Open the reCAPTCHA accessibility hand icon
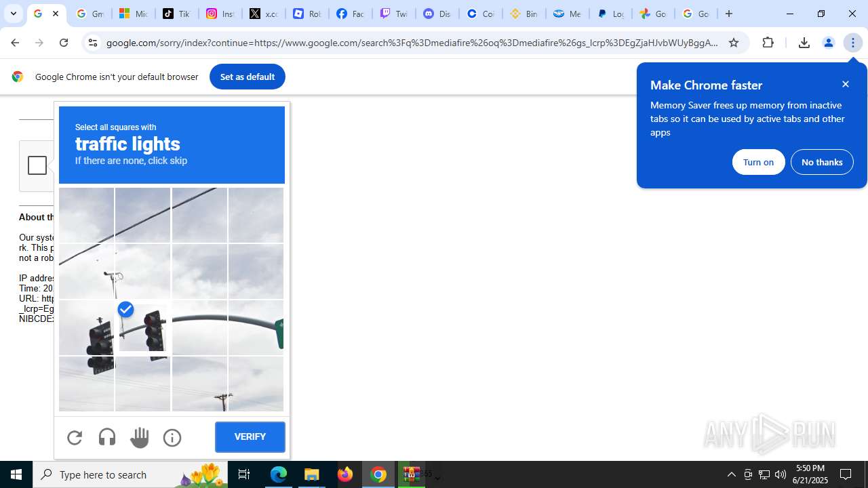 coord(140,437)
